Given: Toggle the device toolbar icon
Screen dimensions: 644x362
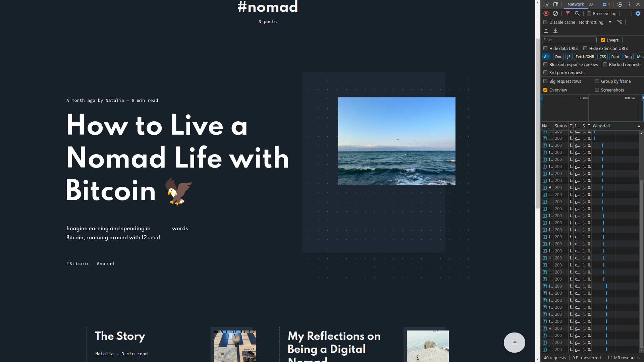Looking at the screenshot, I should pyautogui.click(x=555, y=4).
